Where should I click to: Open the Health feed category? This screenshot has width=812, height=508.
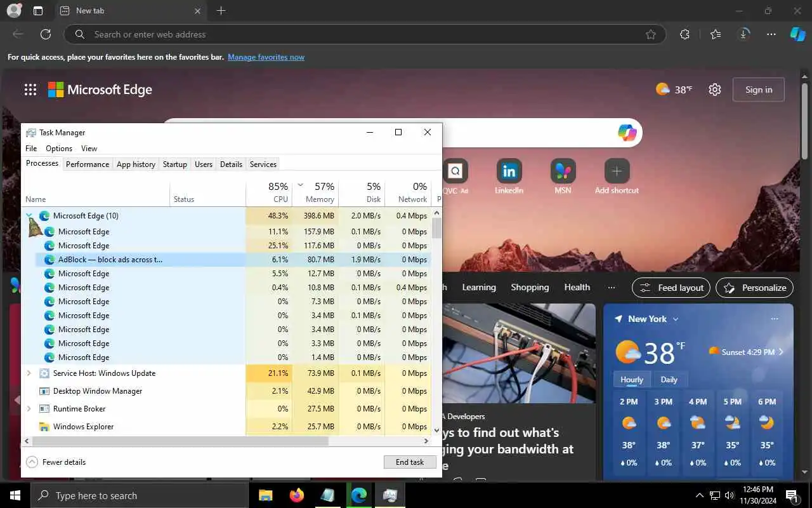coord(577,288)
